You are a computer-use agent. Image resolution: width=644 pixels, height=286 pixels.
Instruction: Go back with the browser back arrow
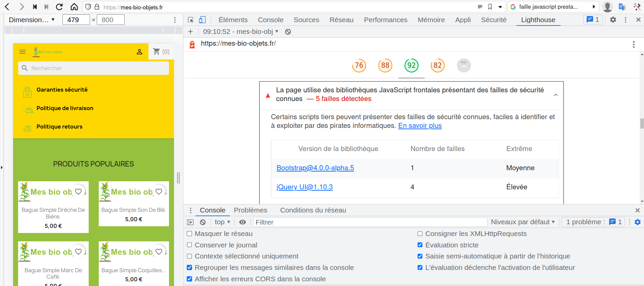tap(7, 7)
